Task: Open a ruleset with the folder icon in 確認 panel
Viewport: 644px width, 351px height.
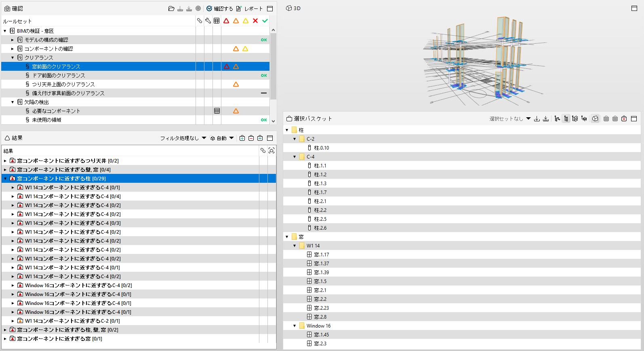Action: coord(171,8)
